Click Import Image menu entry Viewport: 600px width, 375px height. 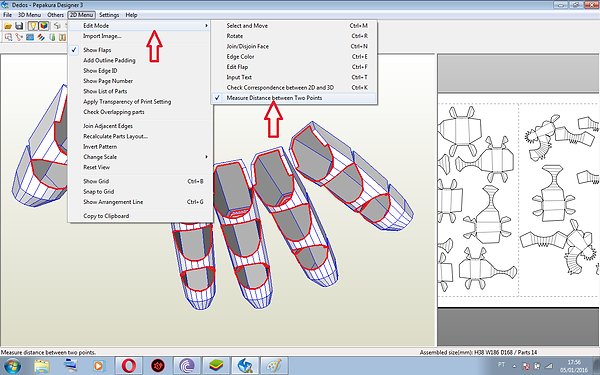click(140, 36)
